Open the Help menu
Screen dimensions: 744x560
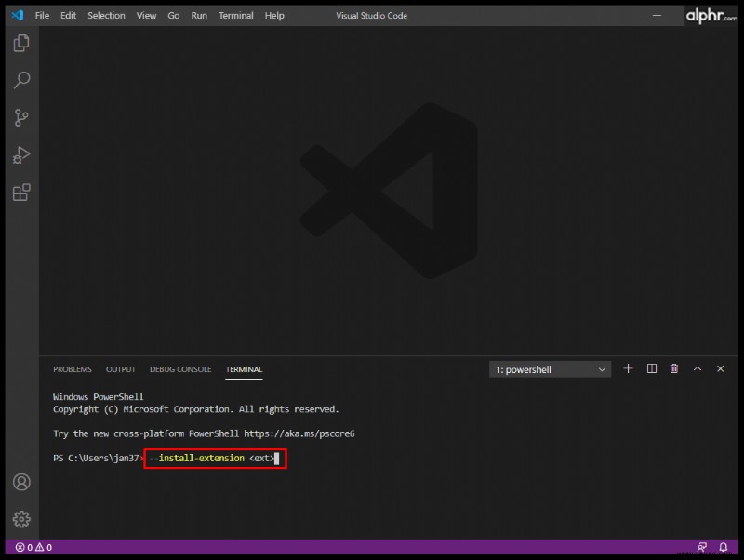point(274,16)
